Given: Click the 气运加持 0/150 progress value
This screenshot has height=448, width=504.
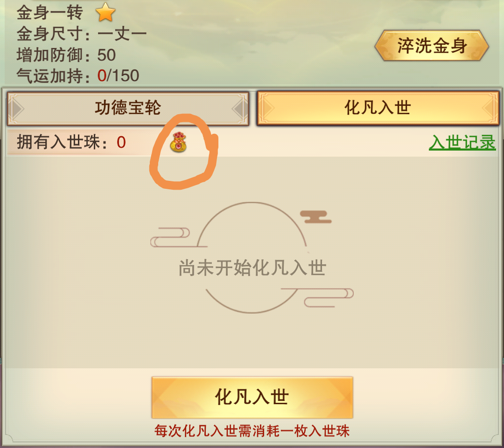Looking at the screenshot, I should coord(118,76).
